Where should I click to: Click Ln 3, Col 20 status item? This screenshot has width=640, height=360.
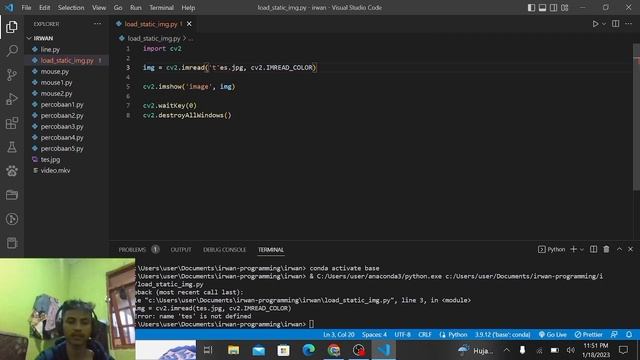tap(339, 334)
